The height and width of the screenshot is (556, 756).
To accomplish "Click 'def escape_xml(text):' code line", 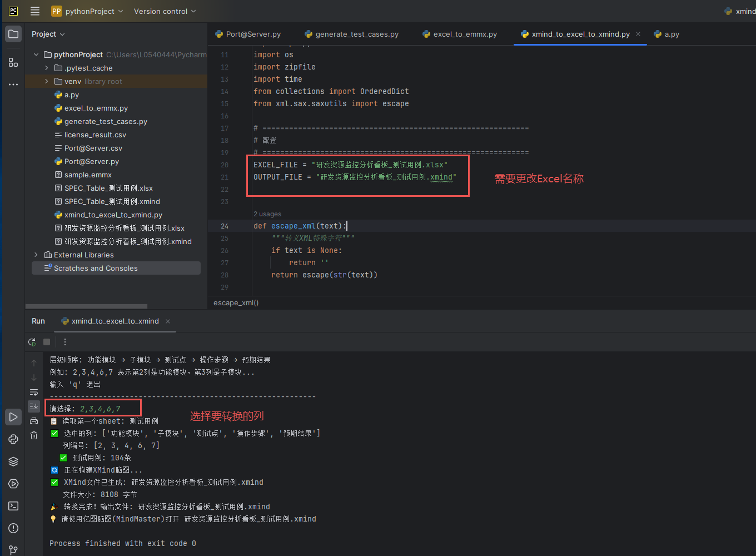I will coord(300,226).
